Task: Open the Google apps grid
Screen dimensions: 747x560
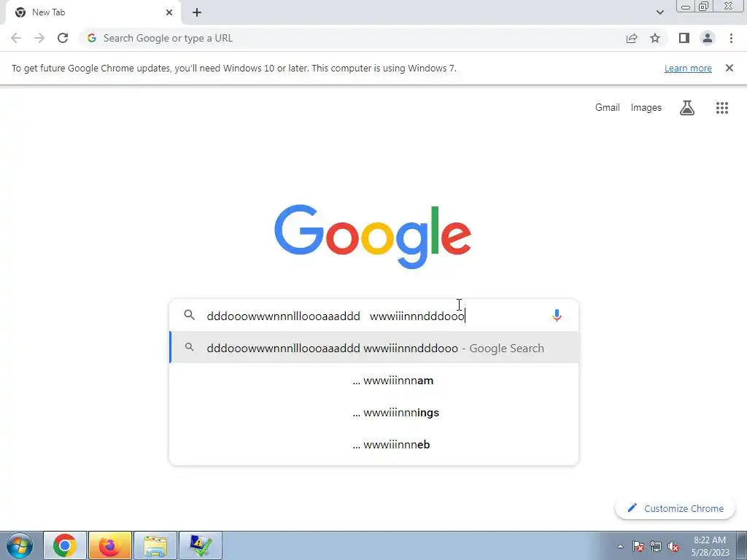Action: pyautogui.click(x=722, y=108)
